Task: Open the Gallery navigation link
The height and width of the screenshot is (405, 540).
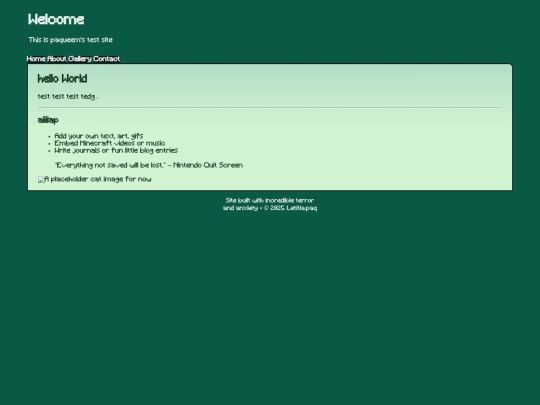Action: click(x=80, y=59)
